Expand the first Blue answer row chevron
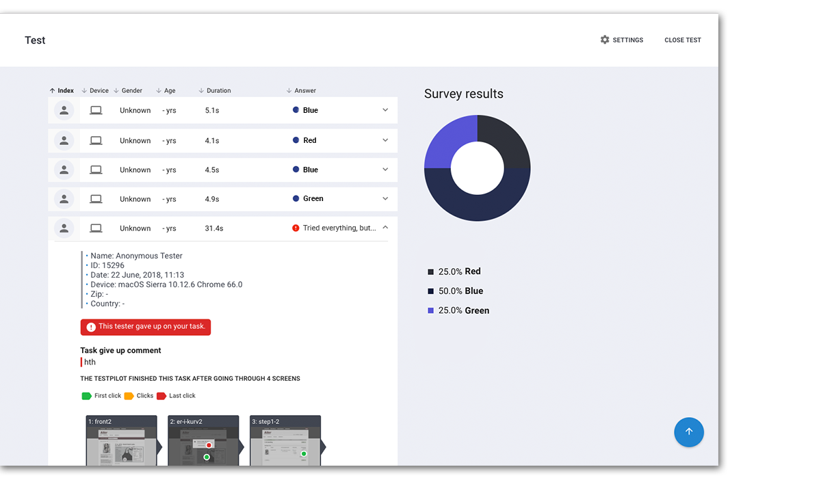Screen dimensions: 821x504 385,110
